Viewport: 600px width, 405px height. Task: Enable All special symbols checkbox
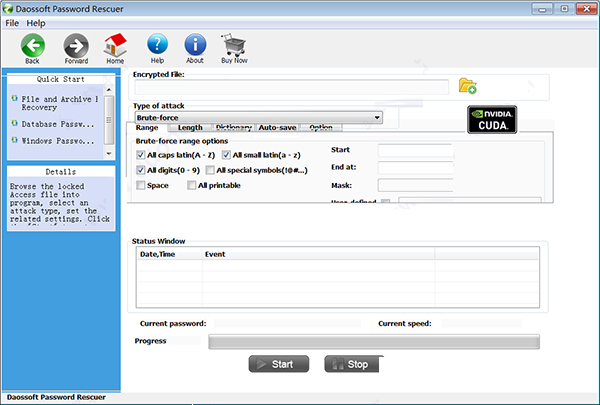point(210,170)
